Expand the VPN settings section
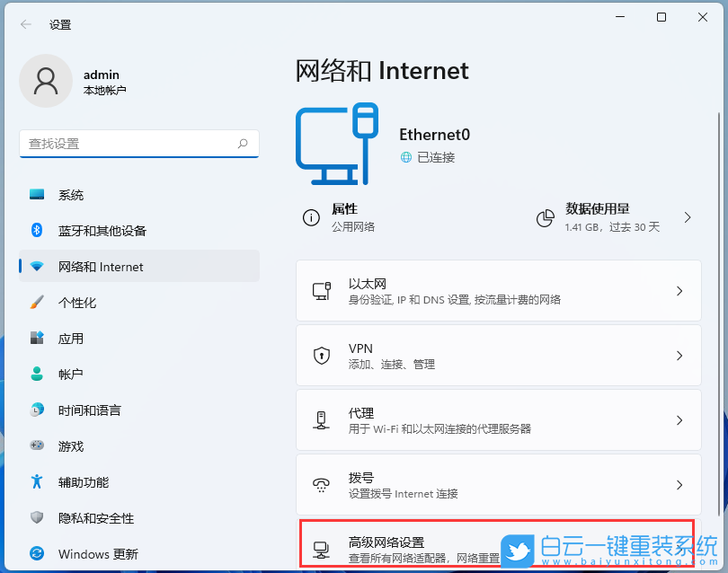 click(x=499, y=355)
